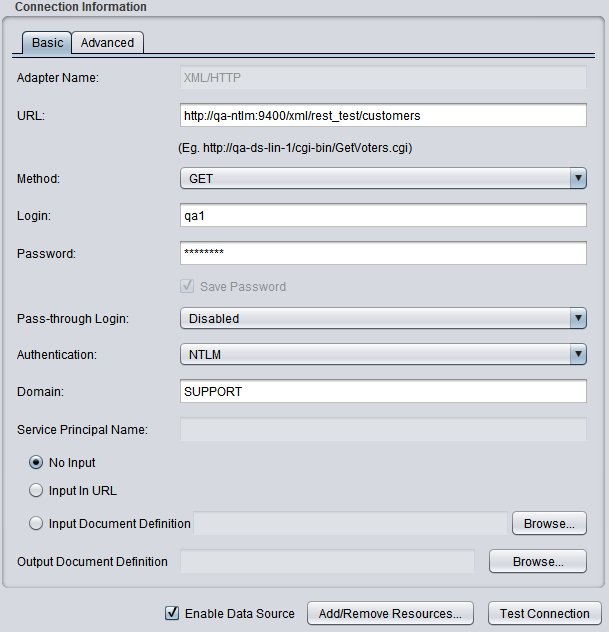Switch to the Advanced tab
Screen dimensions: 609x632
click(x=107, y=43)
